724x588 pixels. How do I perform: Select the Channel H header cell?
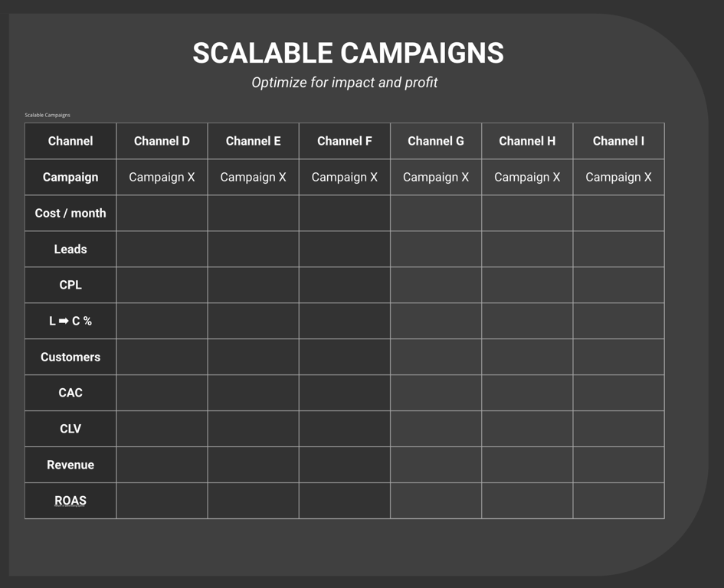point(527,141)
